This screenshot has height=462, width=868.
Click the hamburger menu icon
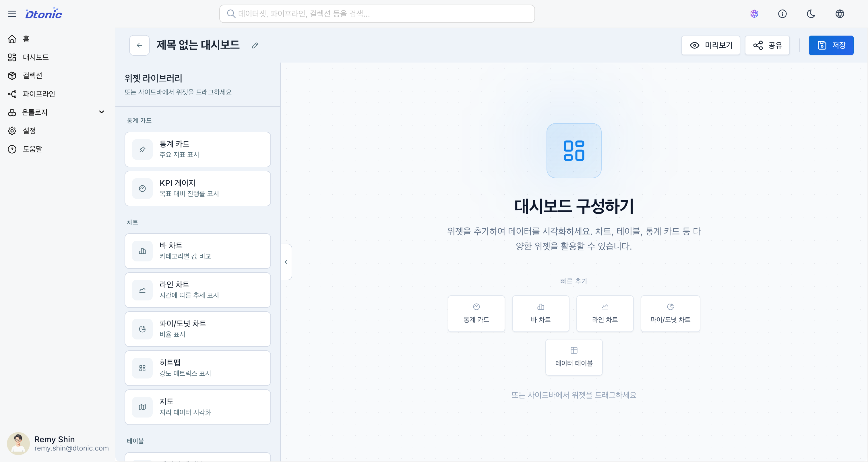12,14
